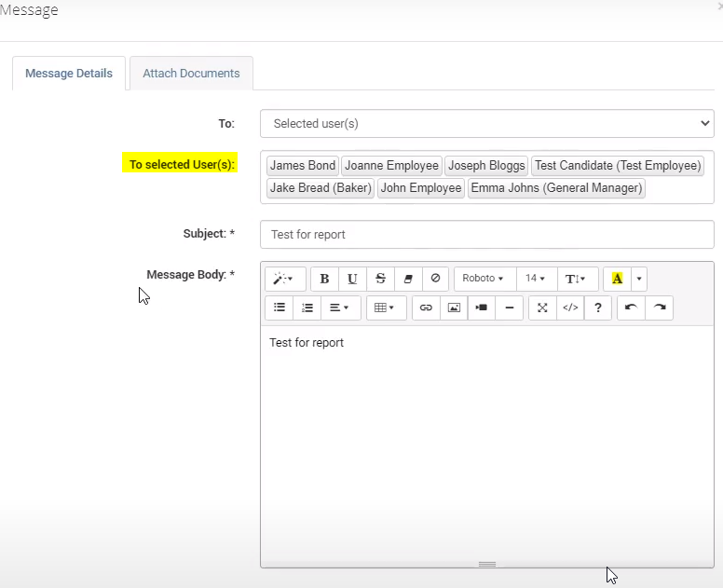Screen dimensions: 723x588
Task: Insert an unordered bullet list
Action: [x=279, y=308]
